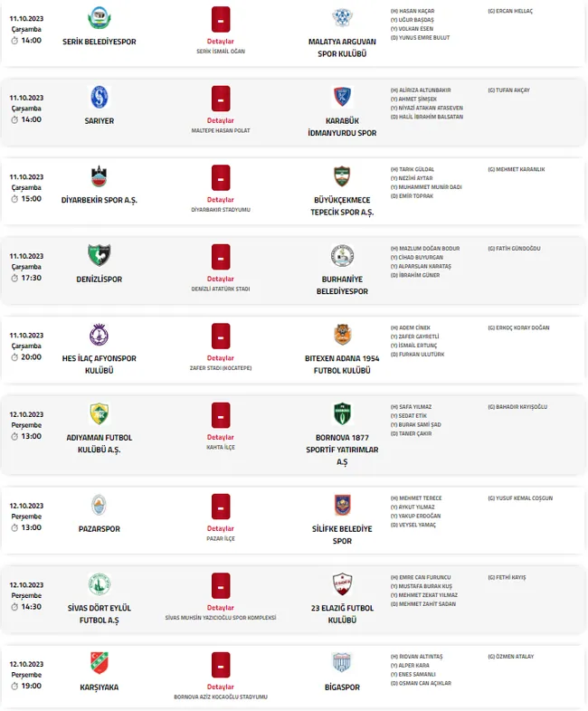588x711 pixels.
Task: Click the Silifke Belediye Spor crest
Action: tap(342, 505)
